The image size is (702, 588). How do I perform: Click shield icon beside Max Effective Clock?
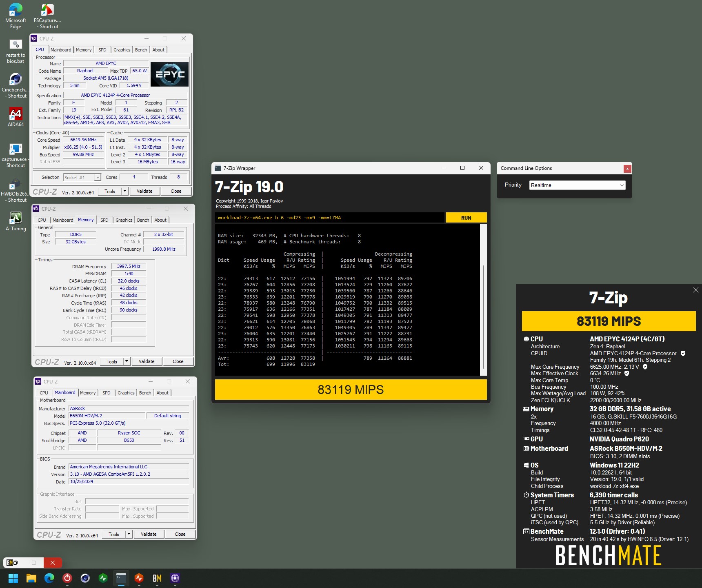tap(626, 373)
